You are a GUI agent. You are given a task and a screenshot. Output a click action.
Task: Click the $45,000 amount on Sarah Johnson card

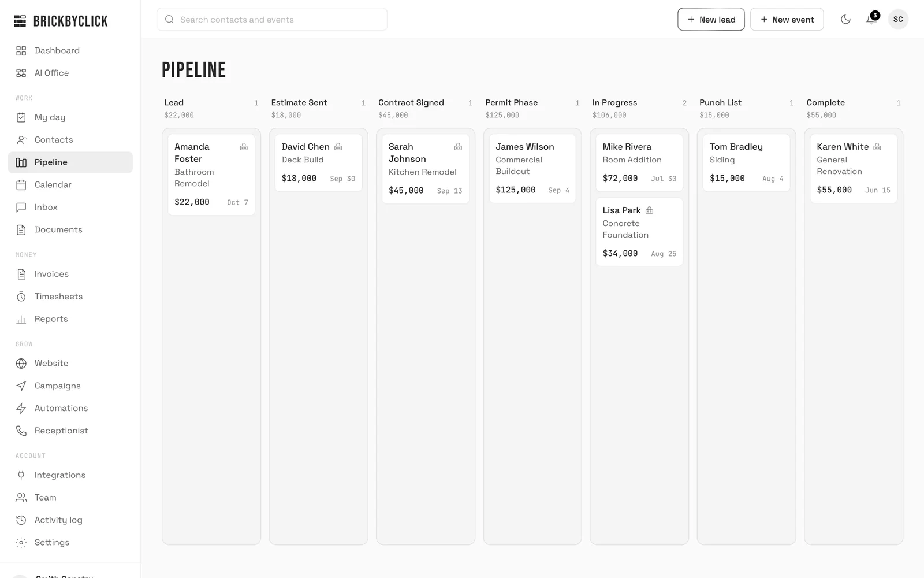click(x=406, y=191)
